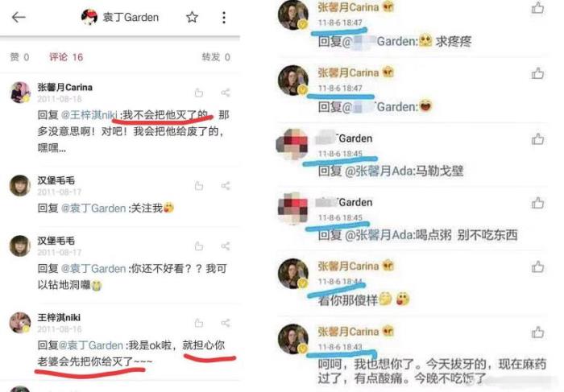
Task: Open the three-dot more options menu
Action: [224, 17]
